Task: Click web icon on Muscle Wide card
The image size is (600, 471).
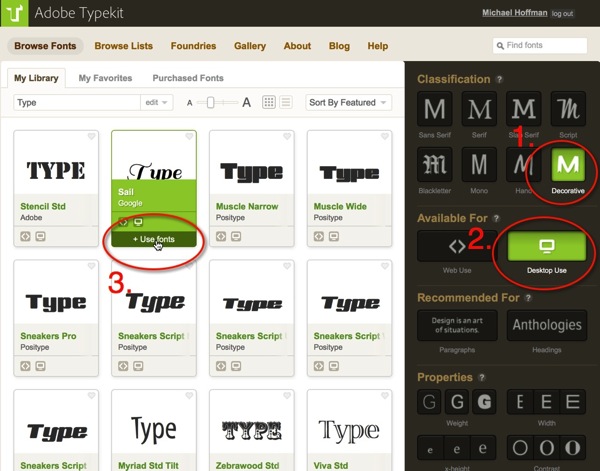Action: click(319, 236)
